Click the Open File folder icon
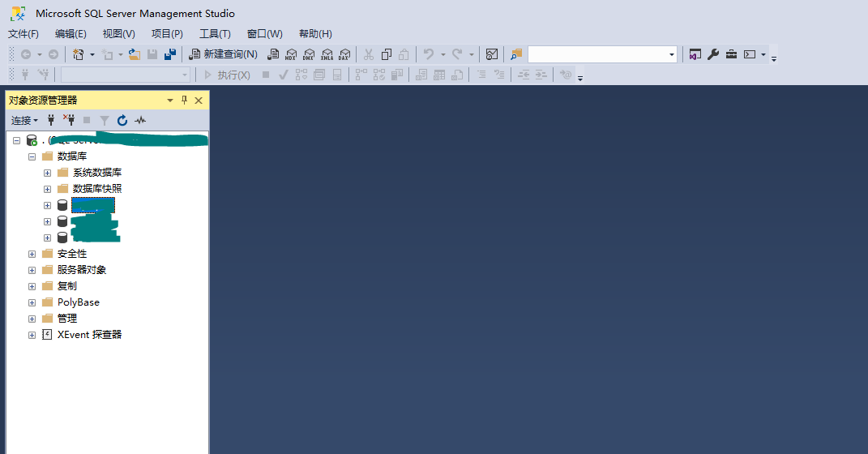Viewport: 868px width, 454px height. tap(134, 54)
